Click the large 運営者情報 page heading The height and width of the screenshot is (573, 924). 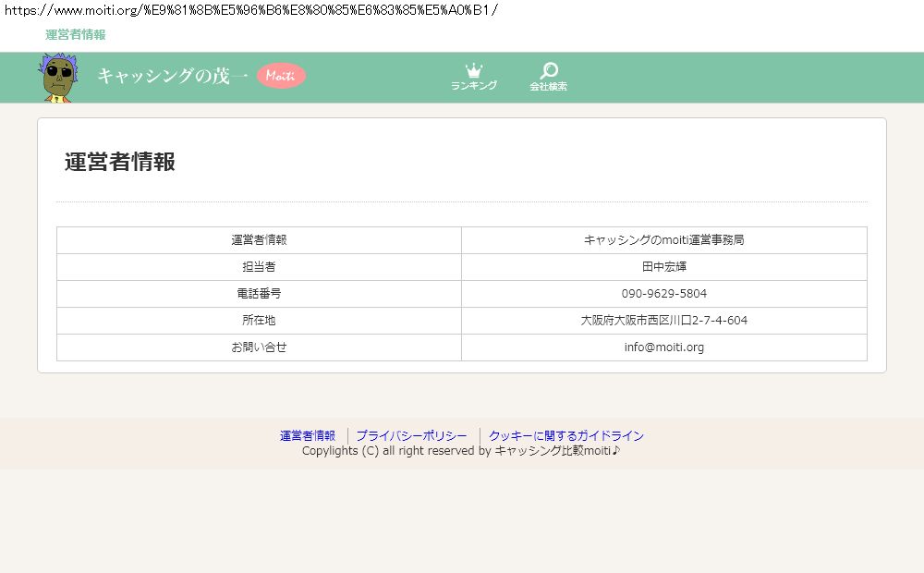(x=120, y=162)
